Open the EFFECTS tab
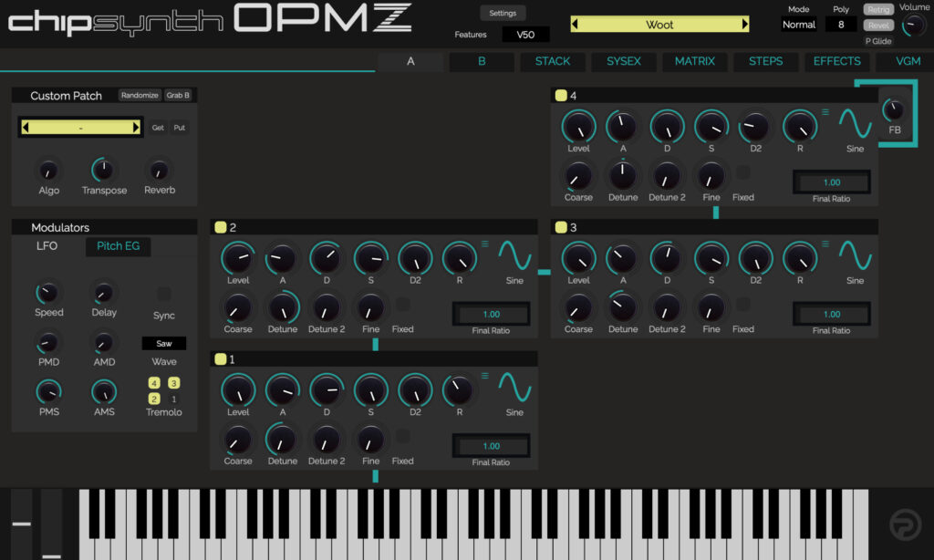934x560 pixels. [x=837, y=61]
